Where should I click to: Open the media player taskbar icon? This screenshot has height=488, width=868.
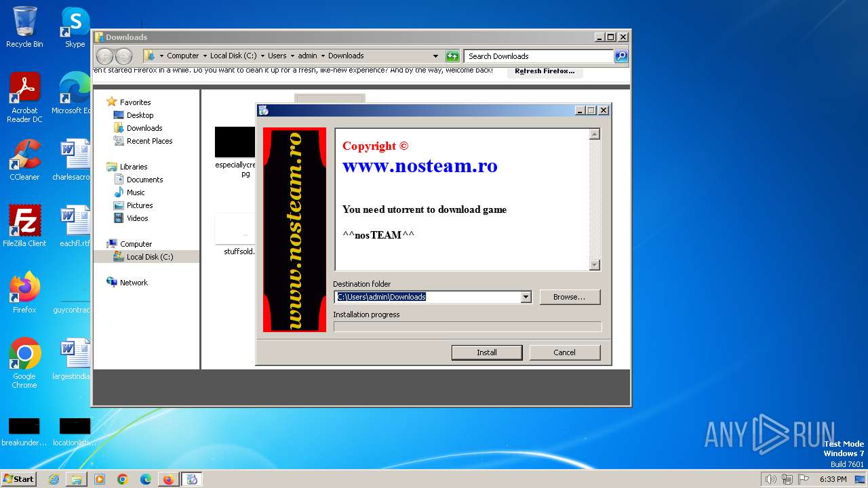click(100, 479)
